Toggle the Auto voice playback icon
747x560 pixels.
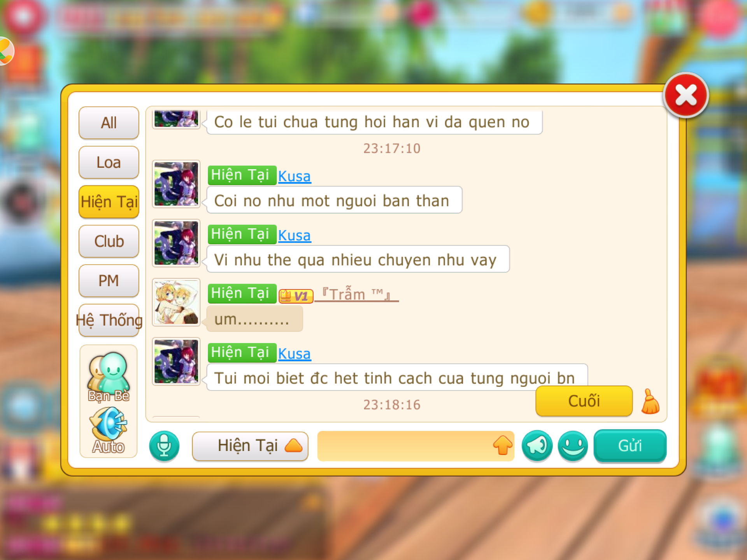pyautogui.click(x=109, y=430)
